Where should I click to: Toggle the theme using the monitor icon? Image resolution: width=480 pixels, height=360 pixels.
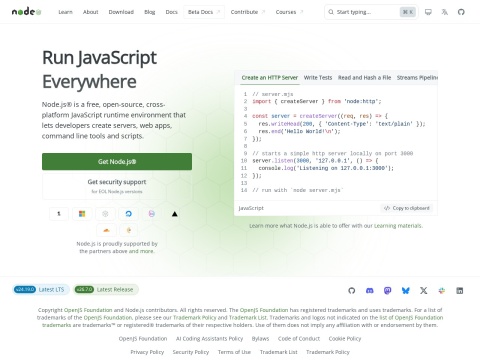tap(428, 12)
